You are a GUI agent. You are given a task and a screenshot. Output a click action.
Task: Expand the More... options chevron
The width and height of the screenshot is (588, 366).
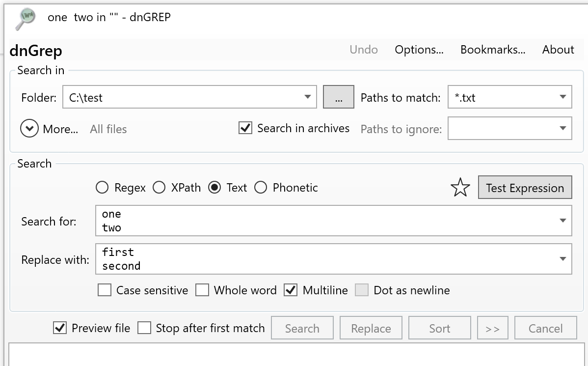pos(29,128)
